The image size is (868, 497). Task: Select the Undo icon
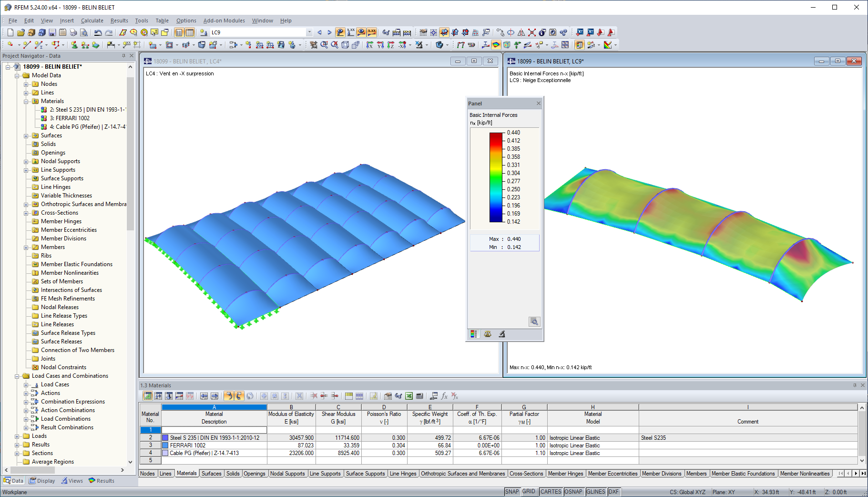(98, 32)
